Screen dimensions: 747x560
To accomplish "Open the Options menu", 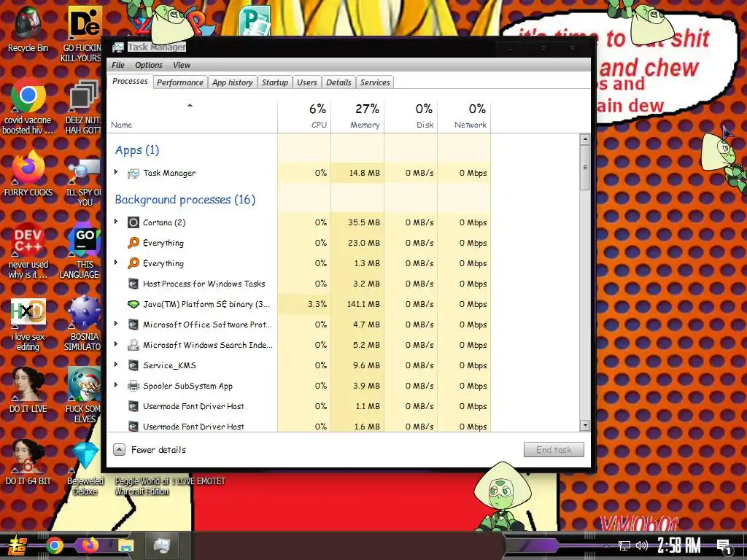I will pyautogui.click(x=149, y=65).
